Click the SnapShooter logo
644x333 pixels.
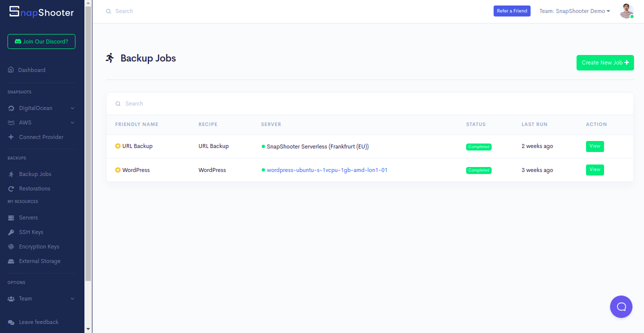click(x=41, y=12)
